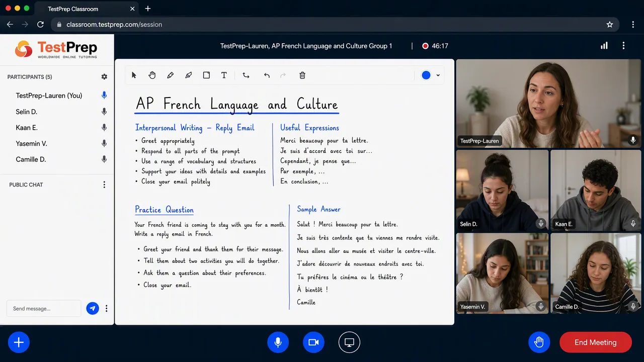Send the chat message with the paper plane button
Image resolution: width=644 pixels, height=362 pixels.
click(x=93, y=309)
